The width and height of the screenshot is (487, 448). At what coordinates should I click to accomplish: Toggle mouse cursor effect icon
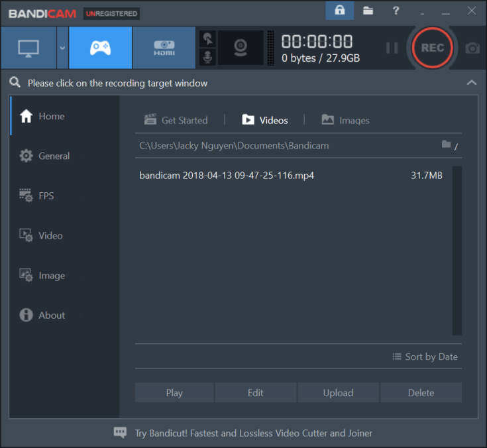pos(207,39)
